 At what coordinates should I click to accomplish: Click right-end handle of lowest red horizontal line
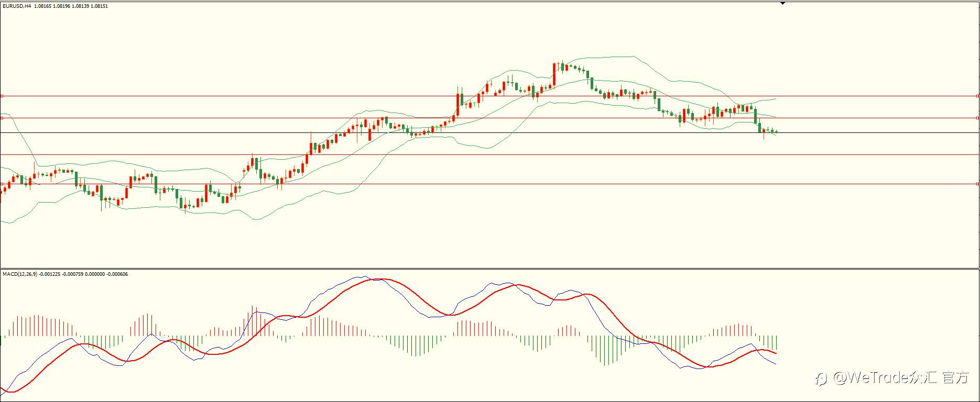pos(978,184)
